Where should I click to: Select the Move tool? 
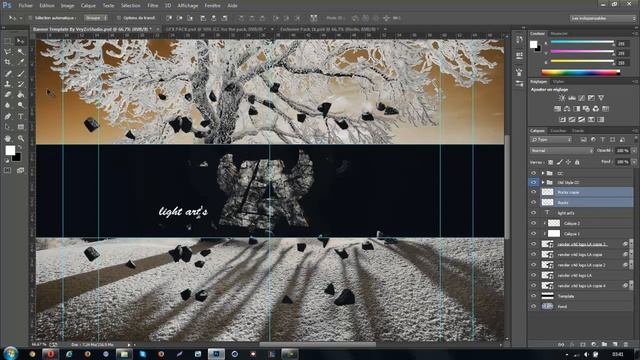(x=20, y=41)
